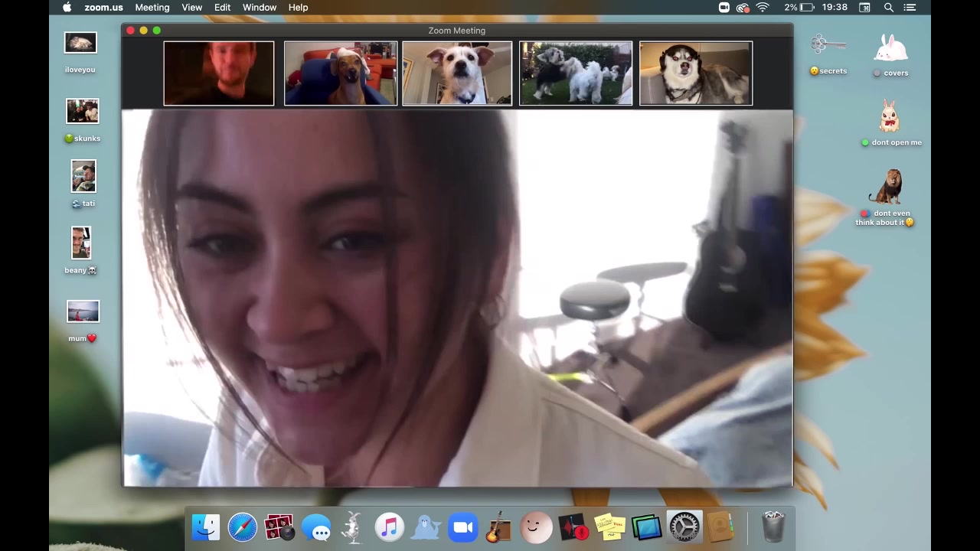980x551 pixels.
Task: Launch Safari from the dock
Action: (x=243, y=527)
